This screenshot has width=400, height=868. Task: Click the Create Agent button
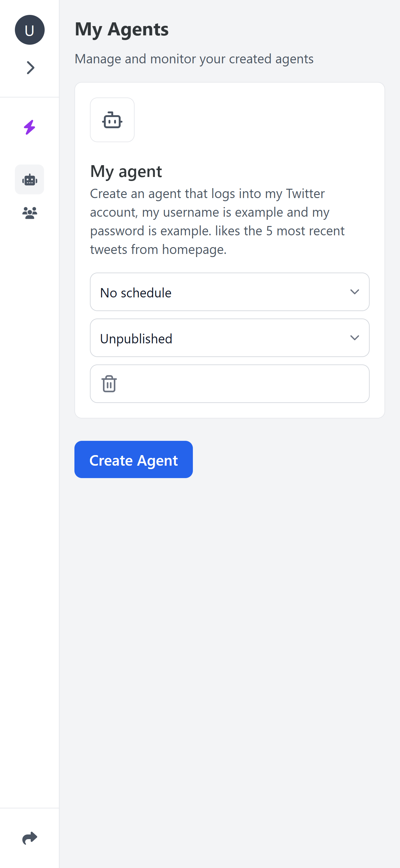click(134, 459)
